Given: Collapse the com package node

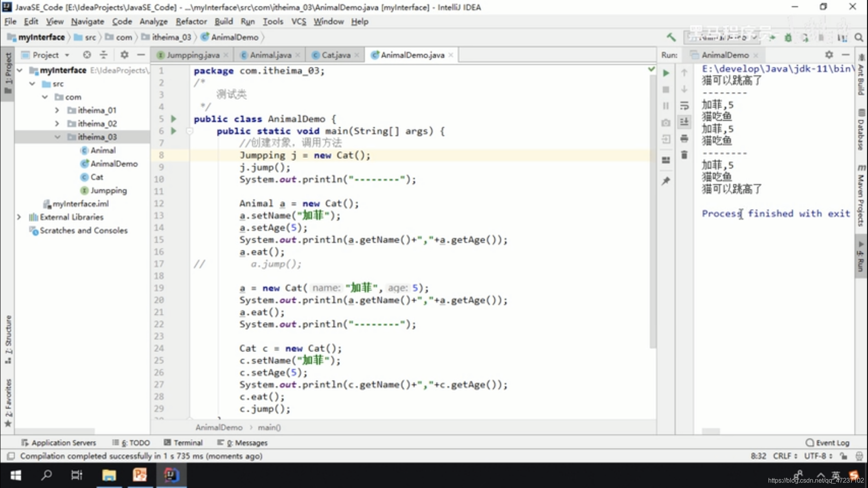Looking at the screenshot, I should (x=45, y=97).
